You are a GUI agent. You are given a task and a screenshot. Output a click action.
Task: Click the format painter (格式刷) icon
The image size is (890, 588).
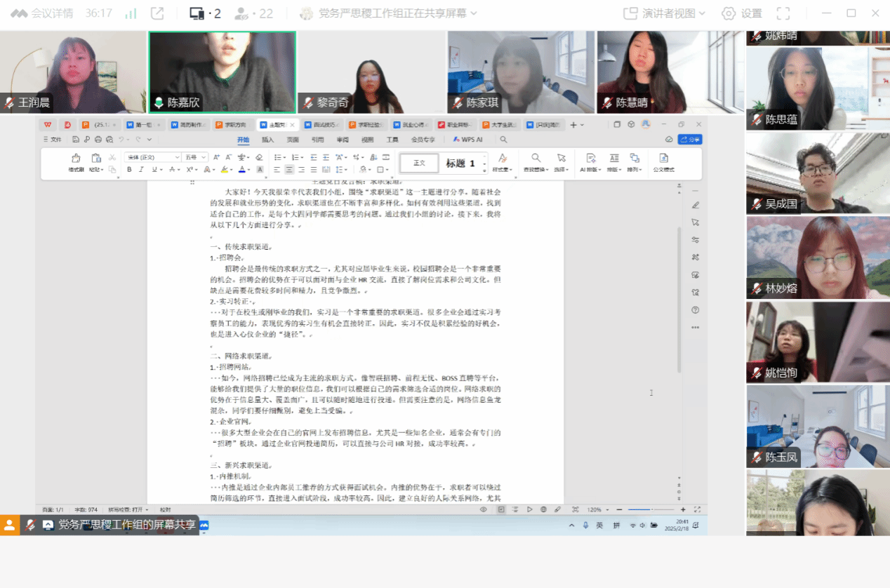click(x=76, y=161)
